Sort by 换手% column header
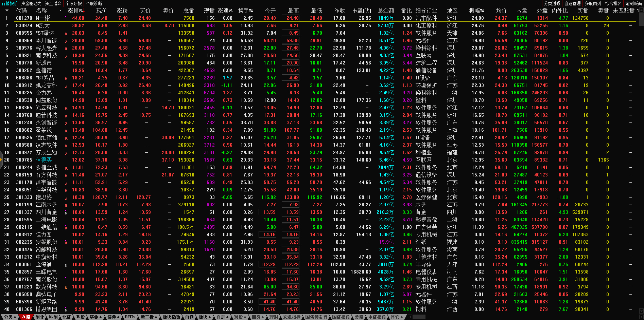This screenshot has width=644, height=320. [x=245, y=11]
